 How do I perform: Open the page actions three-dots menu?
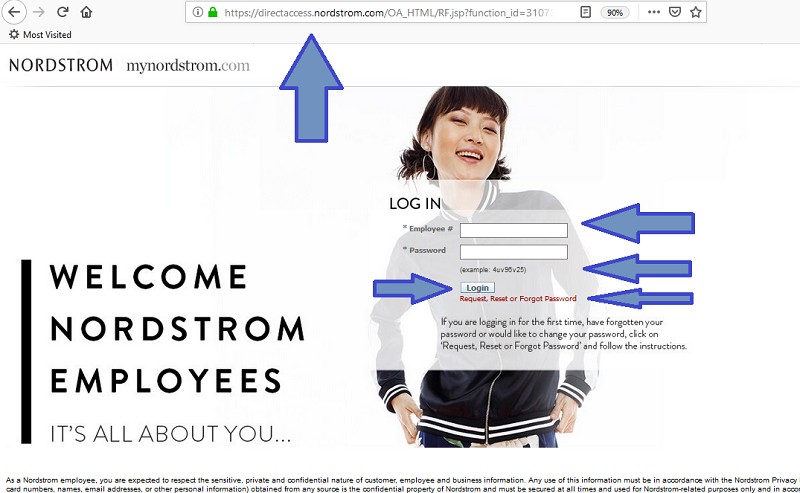click(x=654, y=12)
